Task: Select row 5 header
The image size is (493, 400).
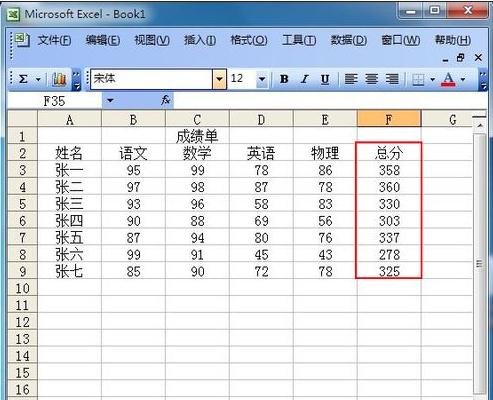Action: click(22, 204)
